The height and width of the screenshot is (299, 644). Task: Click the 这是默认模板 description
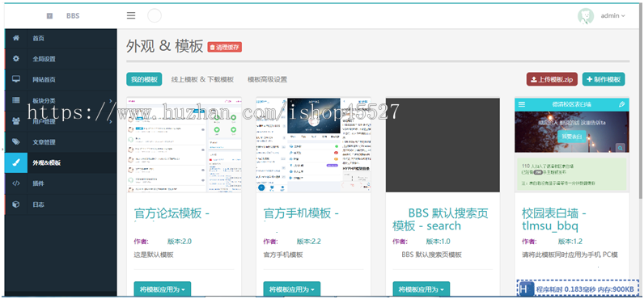(154, 255)
